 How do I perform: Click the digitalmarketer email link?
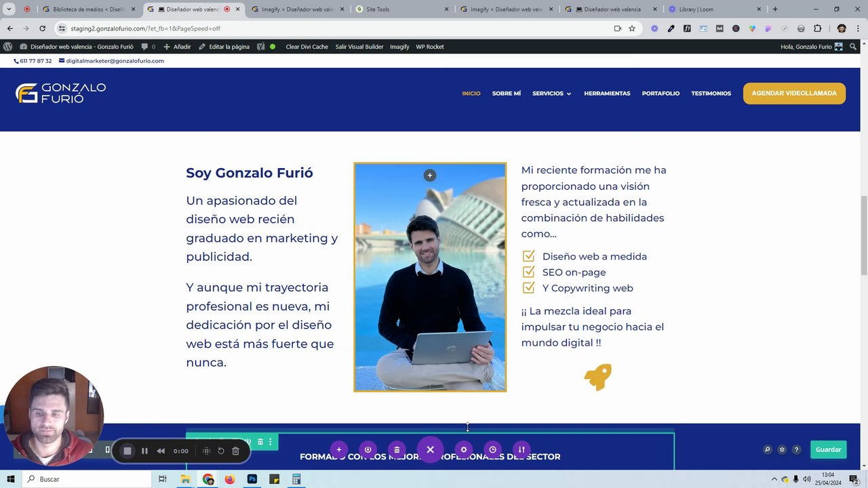click(x=111, y=61)
